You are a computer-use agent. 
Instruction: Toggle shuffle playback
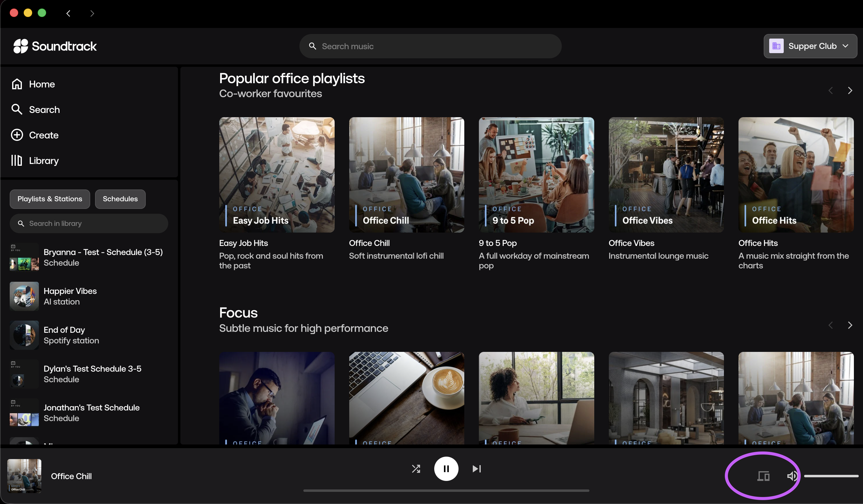pyautogui.click(x=416, y=469)
